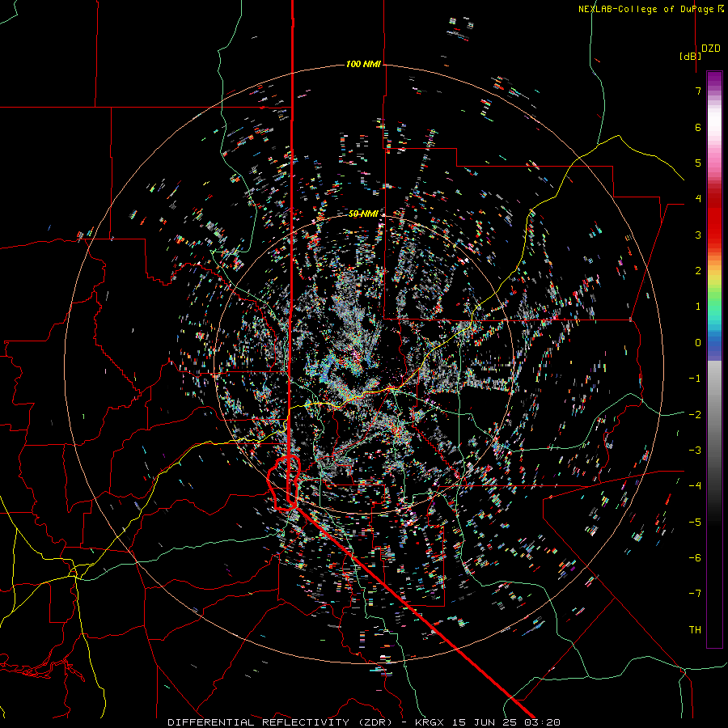Click the 2 value on the color scale

[698, 271]
